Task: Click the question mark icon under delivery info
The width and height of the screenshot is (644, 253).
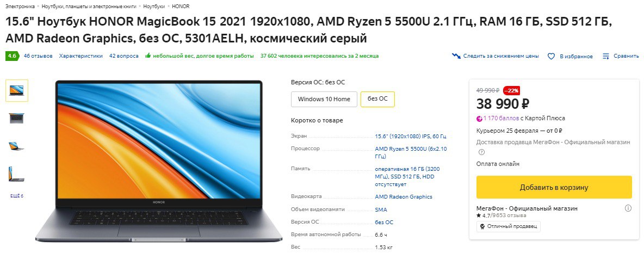Action: 482,152
